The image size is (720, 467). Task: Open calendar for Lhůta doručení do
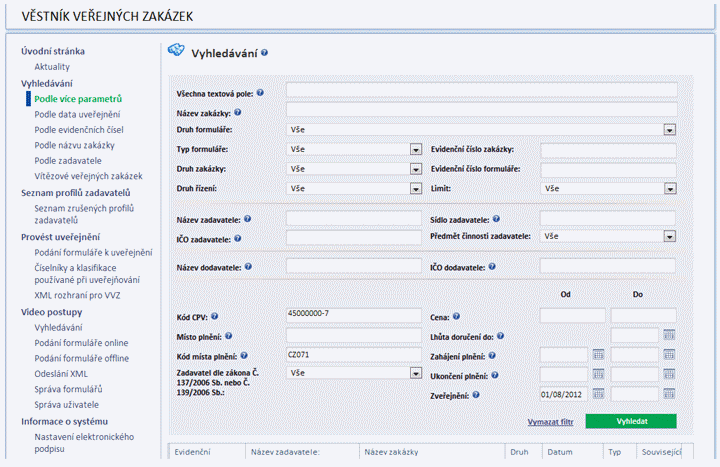click(x=669, y=335)
